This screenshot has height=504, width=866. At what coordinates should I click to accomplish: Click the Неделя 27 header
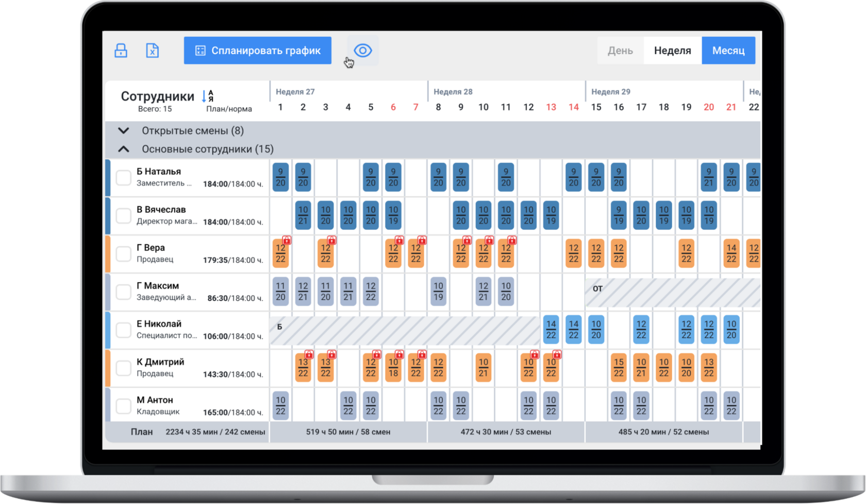[x=295, y=92]
